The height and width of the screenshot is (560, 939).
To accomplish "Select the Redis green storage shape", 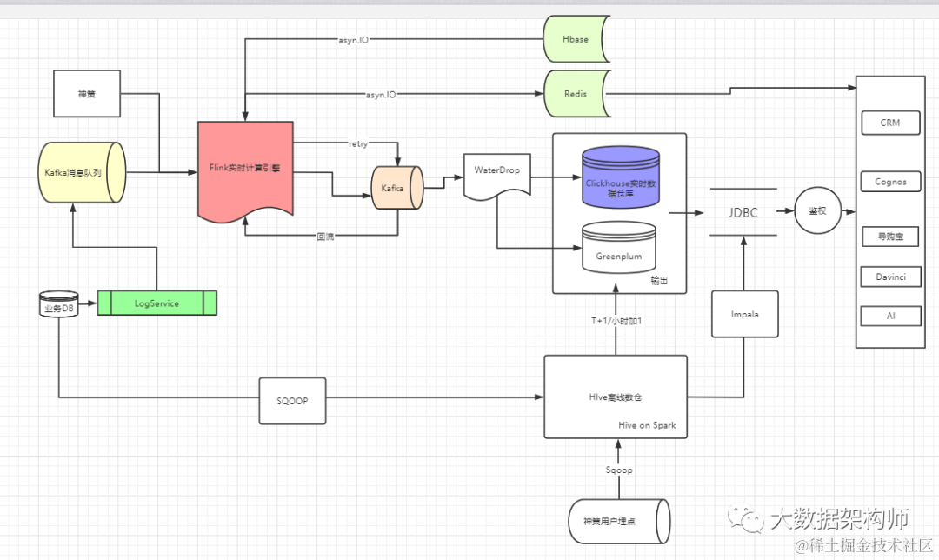I will click(576, 93).
